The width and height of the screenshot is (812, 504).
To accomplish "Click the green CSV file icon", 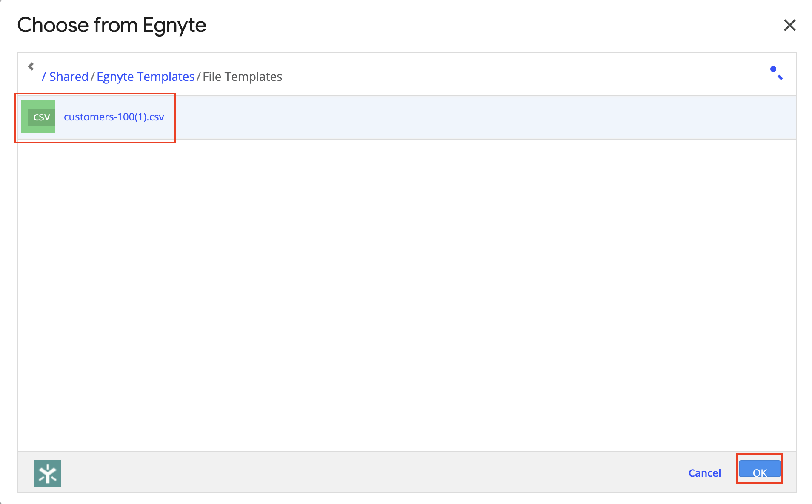I will click(38, 116).
